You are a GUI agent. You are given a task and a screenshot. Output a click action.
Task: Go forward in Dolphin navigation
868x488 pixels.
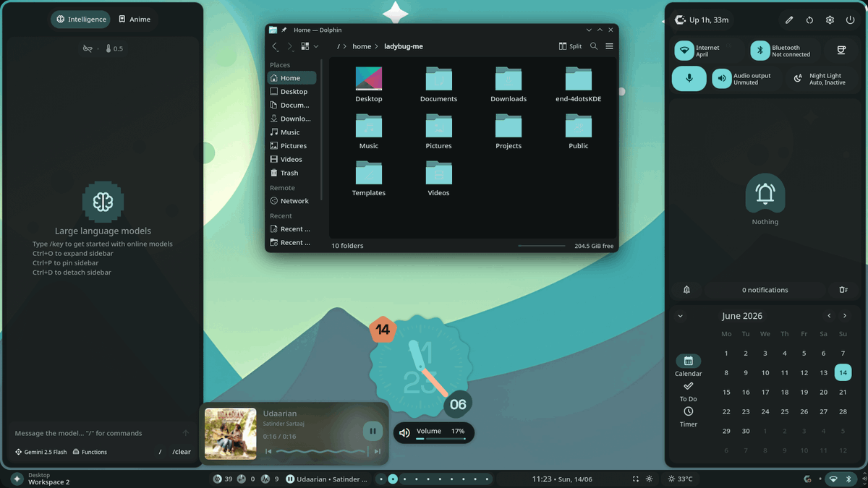point(290,46)
